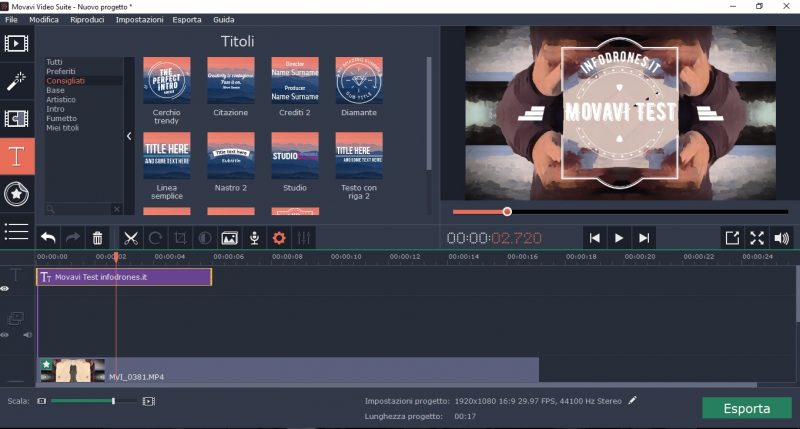Switch preview to full screen
This screenshot has height=429, width=800.
[x=757, y=238]
